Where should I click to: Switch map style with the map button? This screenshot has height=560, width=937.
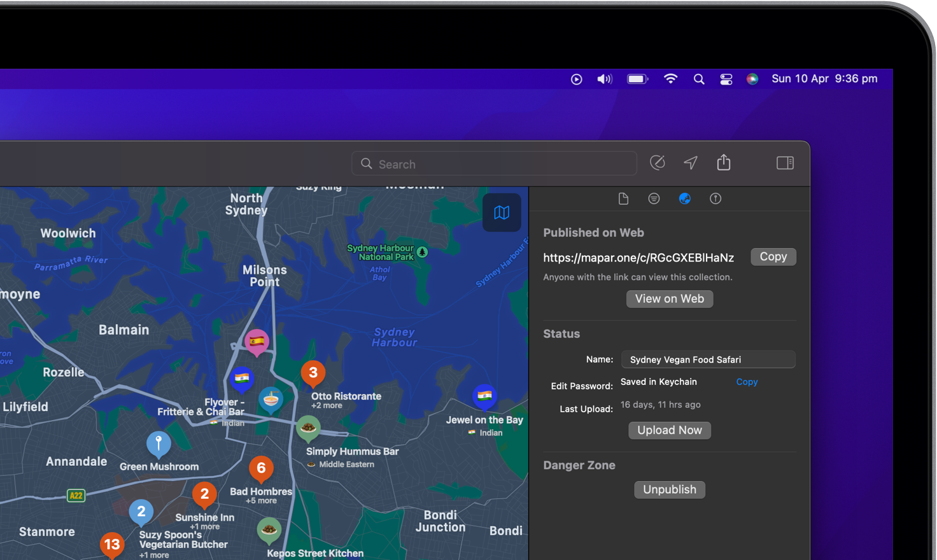click(502, 213)
